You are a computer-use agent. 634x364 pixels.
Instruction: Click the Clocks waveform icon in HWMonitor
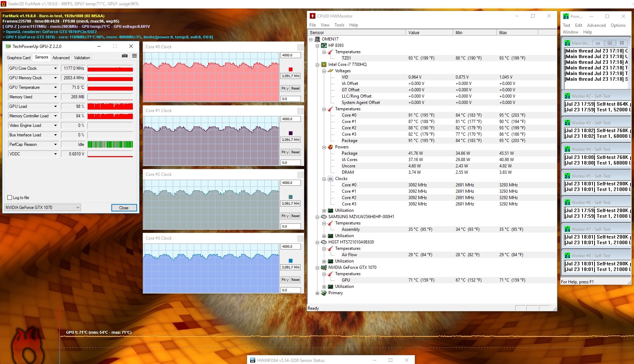pyautogui.click(x=331, y=179)
